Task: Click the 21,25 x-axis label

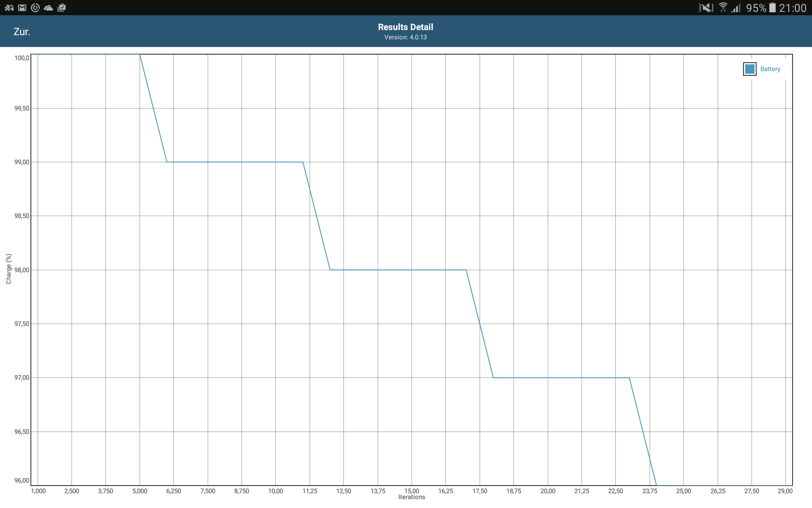Action: coord(582,491)
